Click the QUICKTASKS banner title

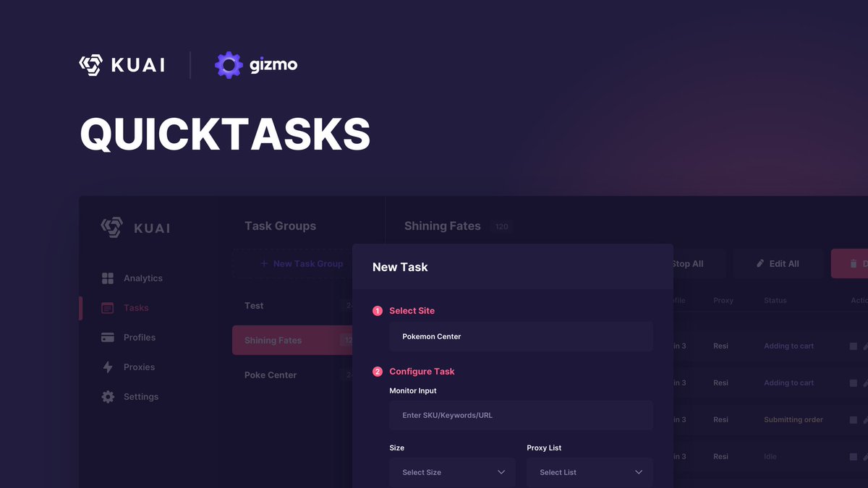click(225, 134)
